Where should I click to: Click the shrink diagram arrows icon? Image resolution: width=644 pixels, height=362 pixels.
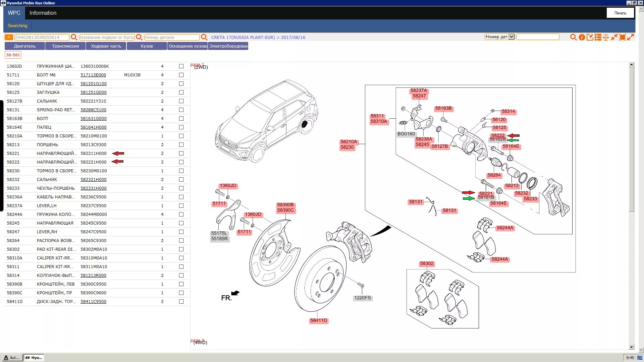614,37
